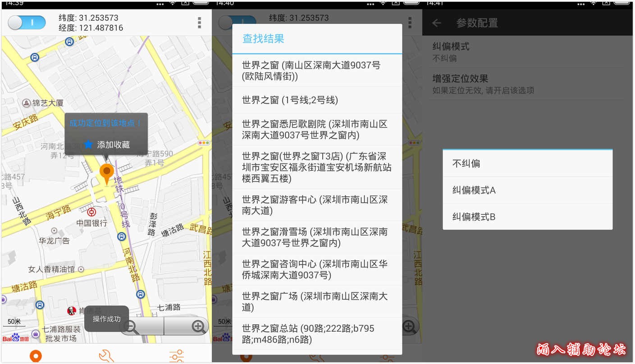Click the 纬度: 31.253573 text in left screen
The height and width of the screenshot is (364, 635).
pos(88,18)
